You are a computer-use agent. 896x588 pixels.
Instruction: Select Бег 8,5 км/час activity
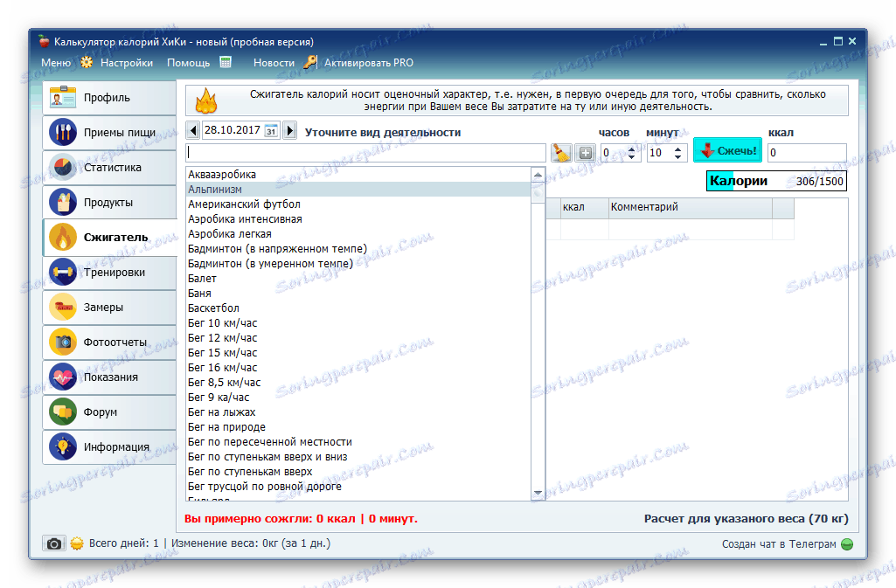(x=359, y=383)
